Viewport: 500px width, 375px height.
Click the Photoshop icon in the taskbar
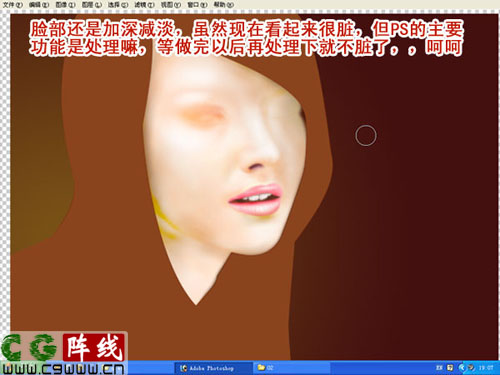tap(183, 368)
